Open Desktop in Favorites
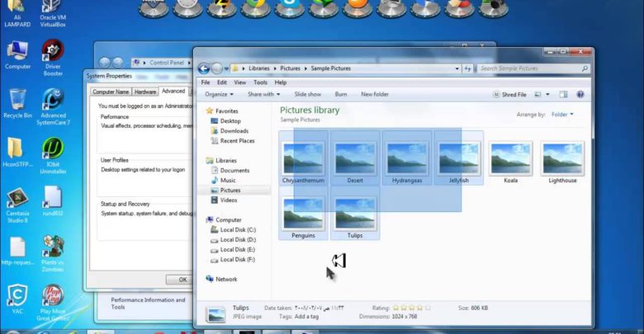 click(225, 121)
